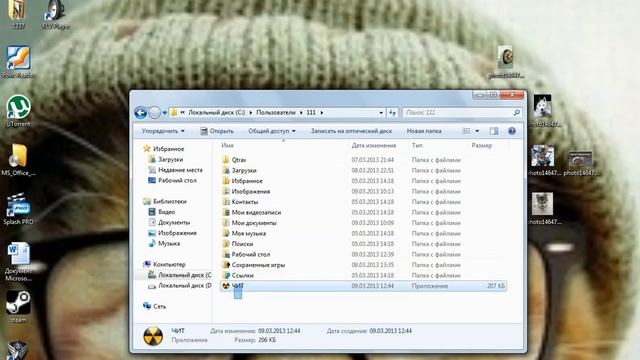Image resolution: width=640 pixels, height=360 pixels.
Task: Select the 'Изображения' folder icon in the file list
Action: point(226,191)
